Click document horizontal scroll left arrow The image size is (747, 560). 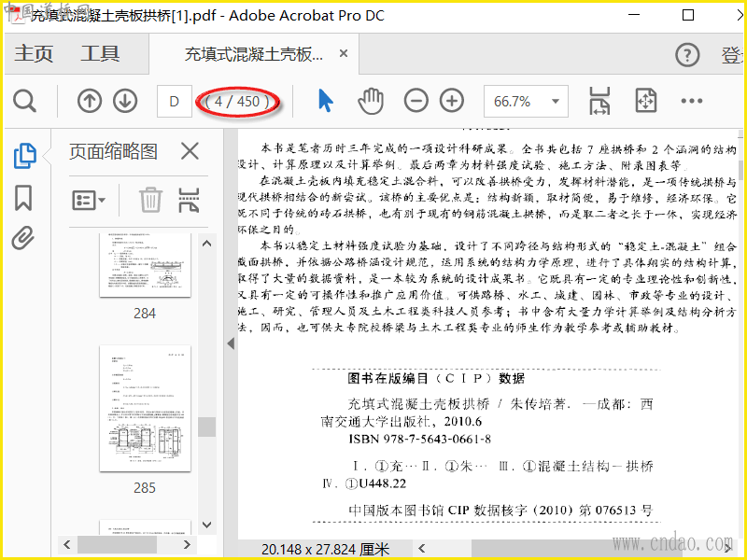pyautogui.click(x=422, y=549)
